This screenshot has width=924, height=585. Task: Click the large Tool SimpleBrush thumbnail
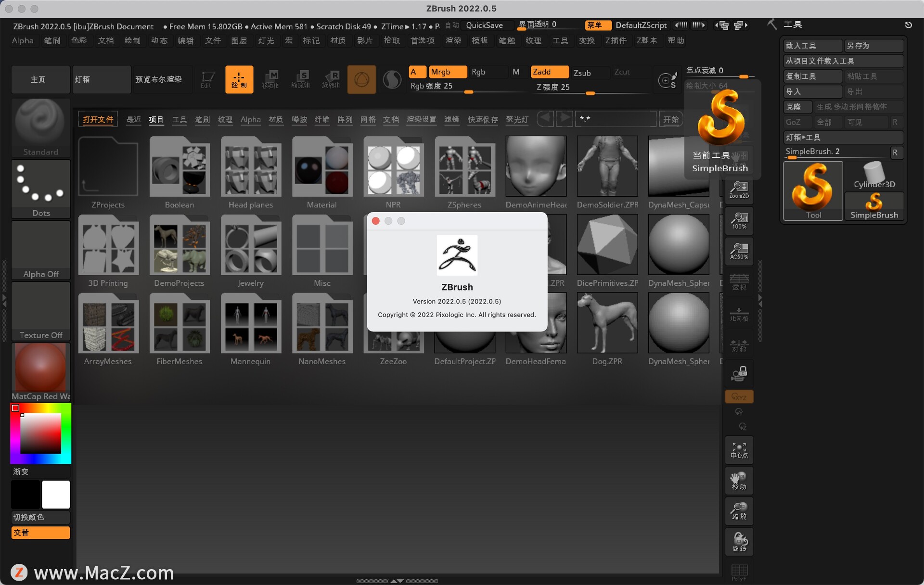(813, 191)
